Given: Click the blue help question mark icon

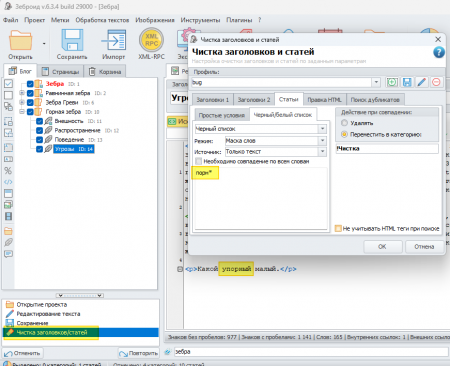Looking at the screenshot, I should (439, 52).
